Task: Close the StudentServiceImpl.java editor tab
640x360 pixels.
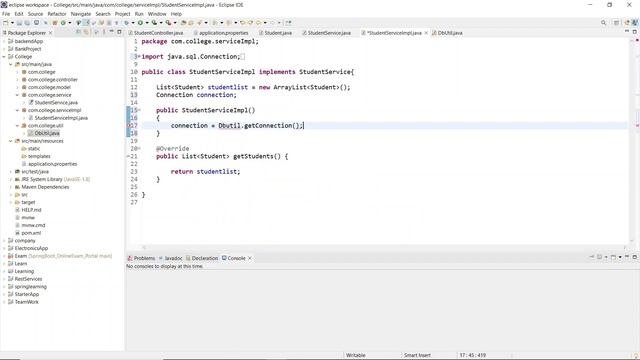Action: (x=426, y=33)
